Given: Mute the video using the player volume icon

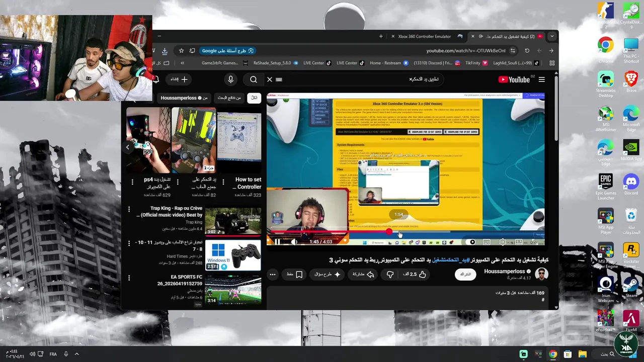Looking at the screenshot, I should [x=294, y=242].
